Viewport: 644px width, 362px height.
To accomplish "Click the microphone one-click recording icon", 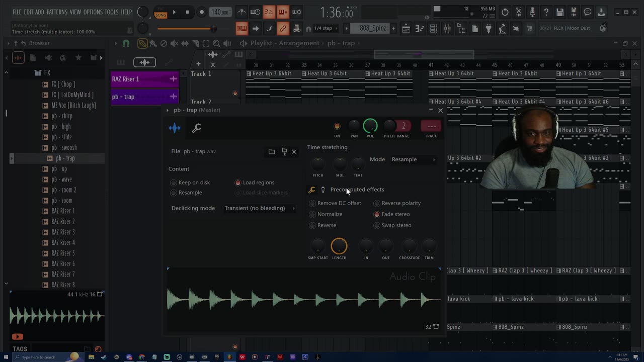I will 532,12.
